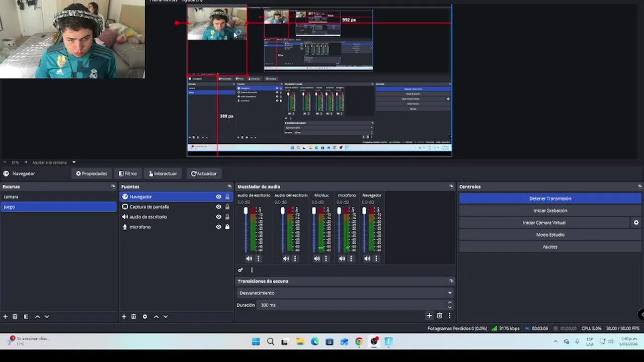Move source down arrow in Fuentes panel
Viewport: 644px width, 362px height.
pos(166,317)
